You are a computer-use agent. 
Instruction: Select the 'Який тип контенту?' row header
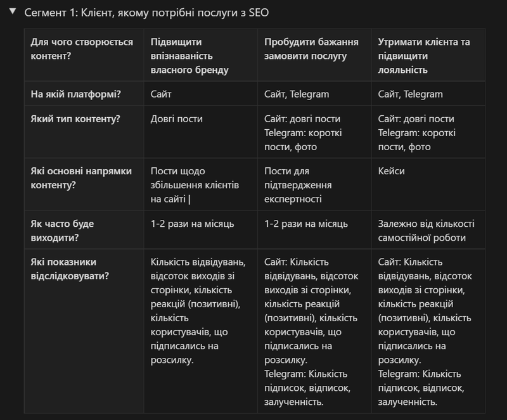point(84,132)
